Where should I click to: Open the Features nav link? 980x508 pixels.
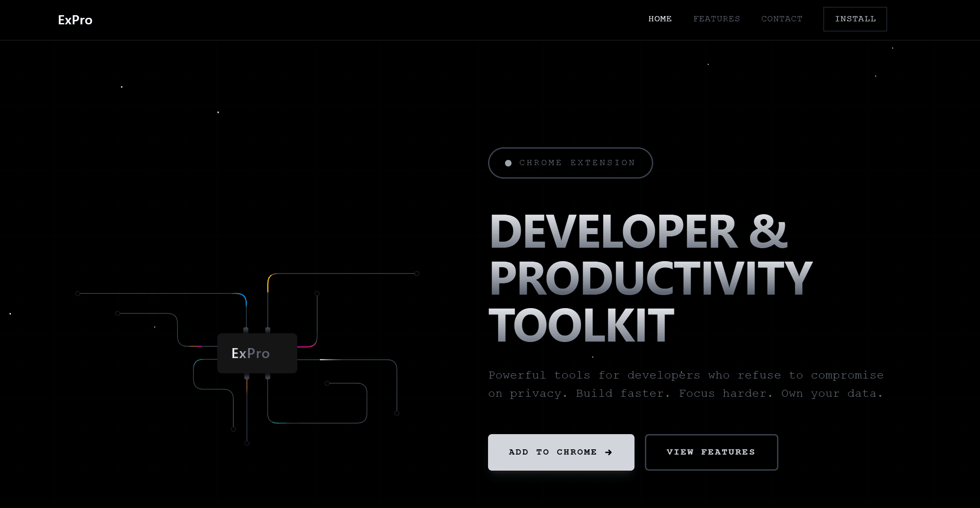pos(716,19)
